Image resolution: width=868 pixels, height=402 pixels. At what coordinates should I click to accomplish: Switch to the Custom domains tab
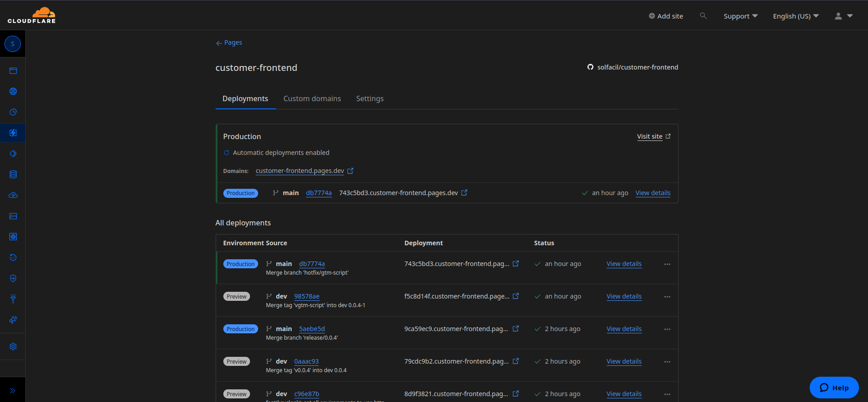pos(312,98)
